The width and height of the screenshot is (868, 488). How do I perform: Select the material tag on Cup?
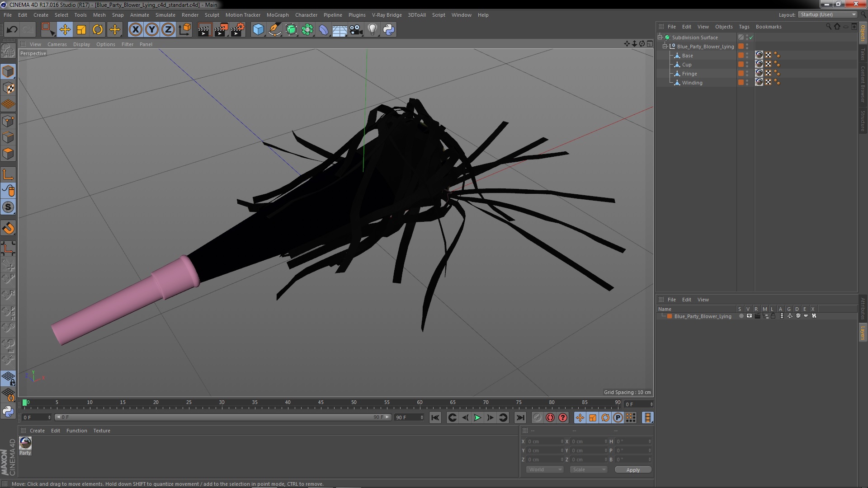(759, 64)
